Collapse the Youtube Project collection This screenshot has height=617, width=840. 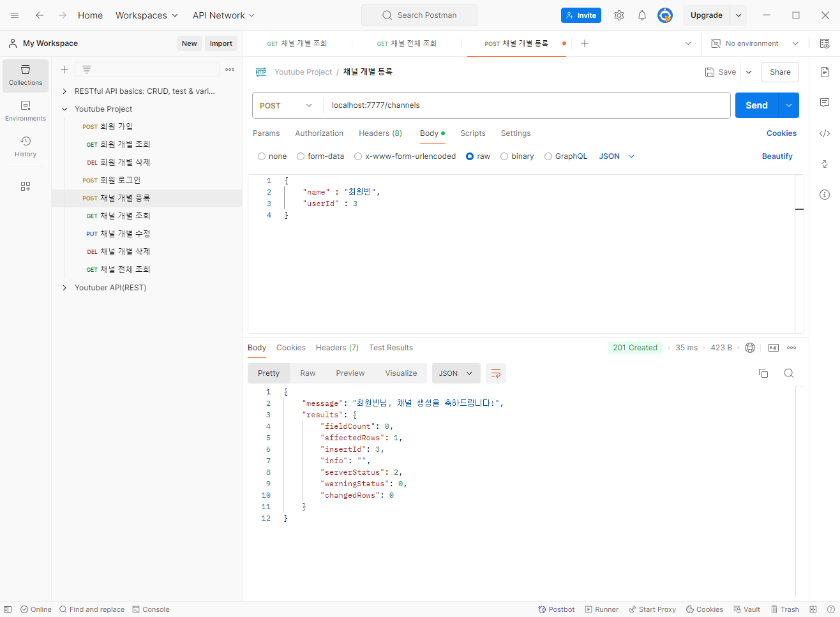[x=64, y=109]
